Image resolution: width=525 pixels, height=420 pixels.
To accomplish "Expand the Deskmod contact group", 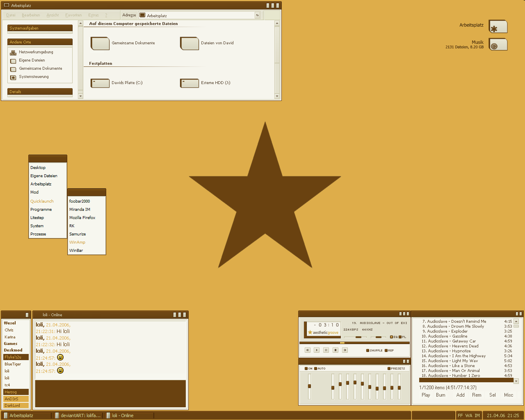I will [13, 350].
